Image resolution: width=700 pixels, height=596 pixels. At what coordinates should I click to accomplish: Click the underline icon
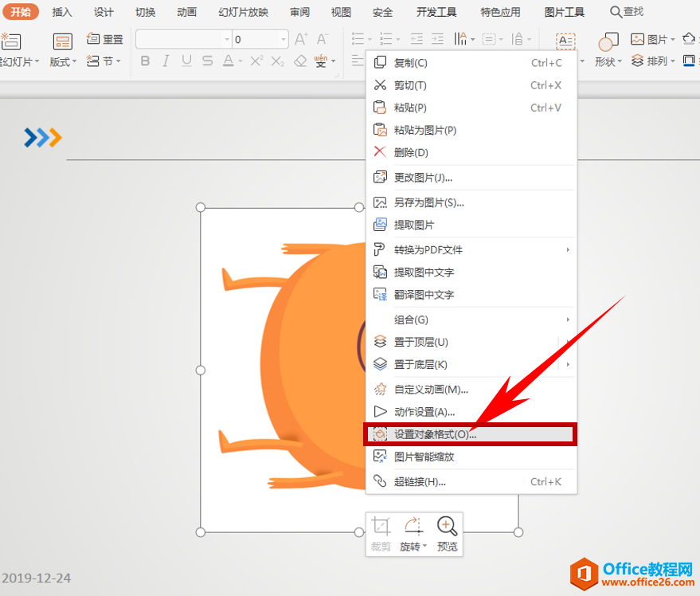coord(186,61)
